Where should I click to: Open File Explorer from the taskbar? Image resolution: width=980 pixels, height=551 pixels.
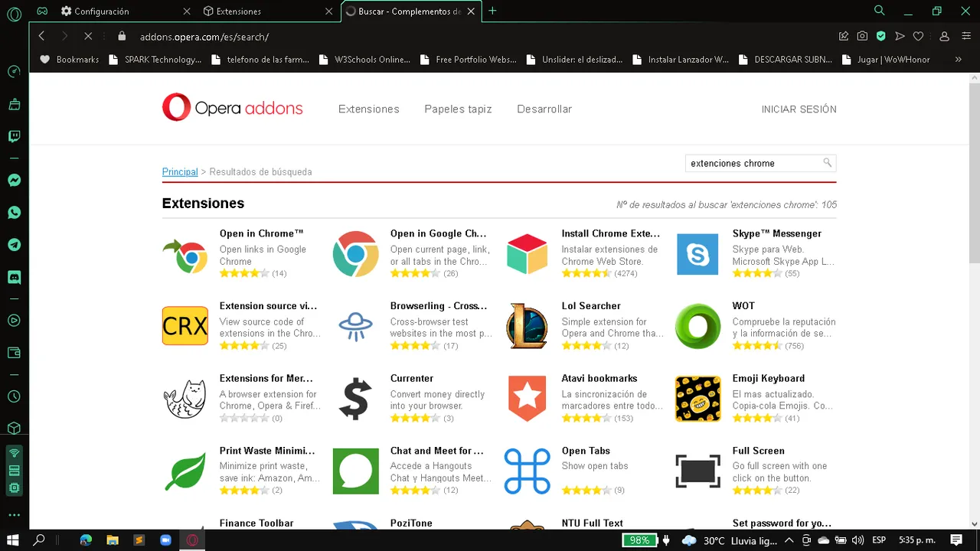[113, 540]
